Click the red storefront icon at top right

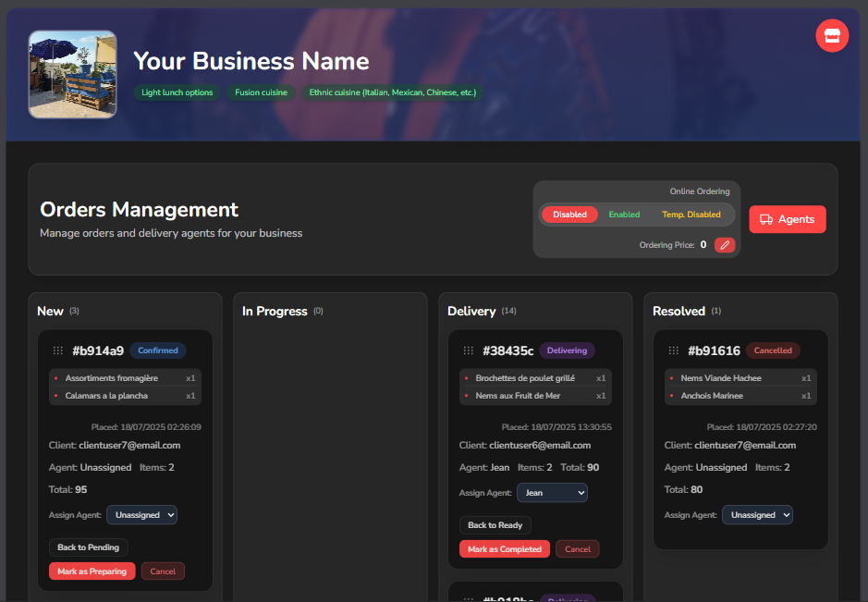(832, 36)
